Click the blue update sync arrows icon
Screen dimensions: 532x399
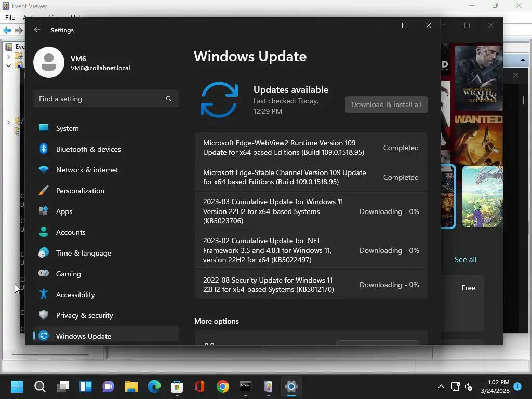pyautogui.click(x=219, y=100)
